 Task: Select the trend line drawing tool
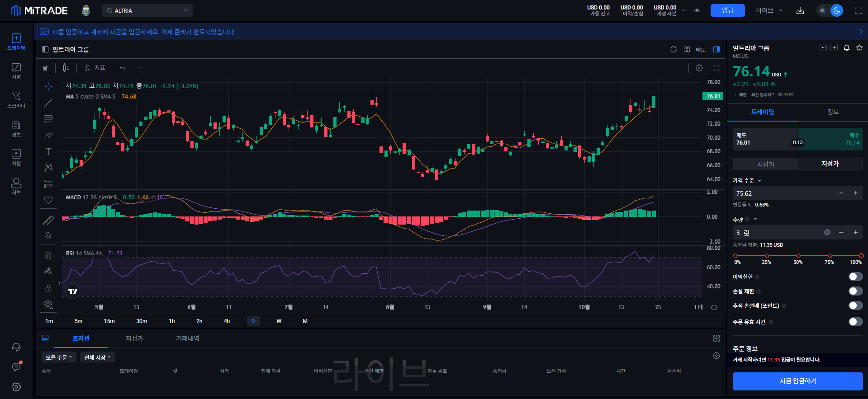[48, 103]
